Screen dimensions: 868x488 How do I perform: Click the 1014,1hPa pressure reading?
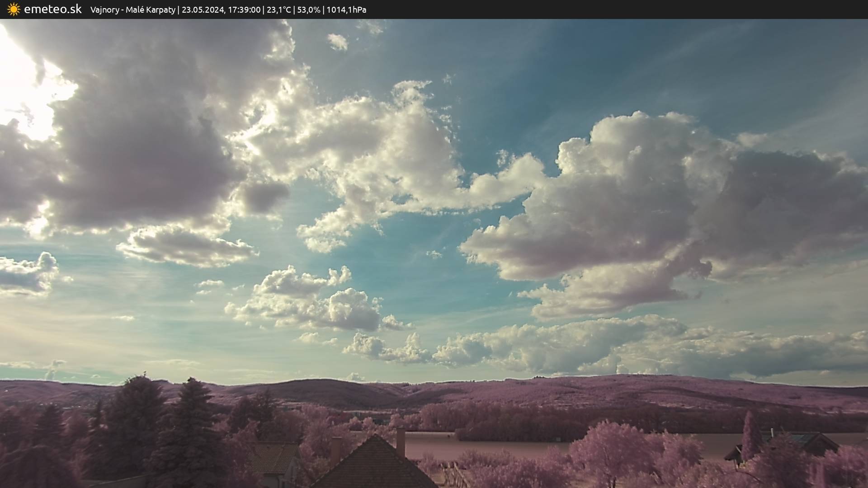tap(346, 9)
